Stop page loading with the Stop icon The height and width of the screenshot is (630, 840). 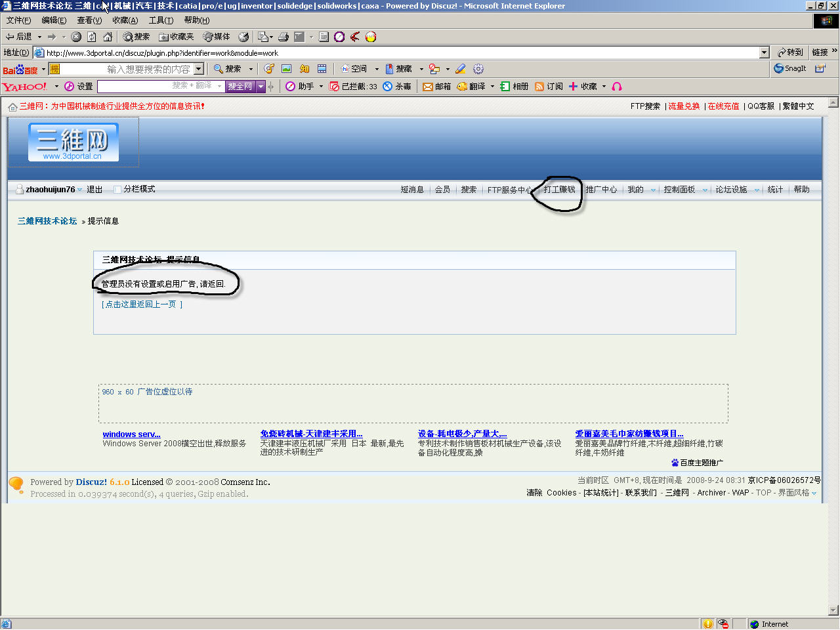point(76,37)
